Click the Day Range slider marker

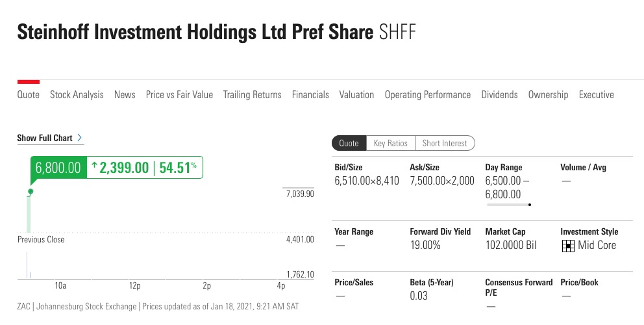click(530, 205)
